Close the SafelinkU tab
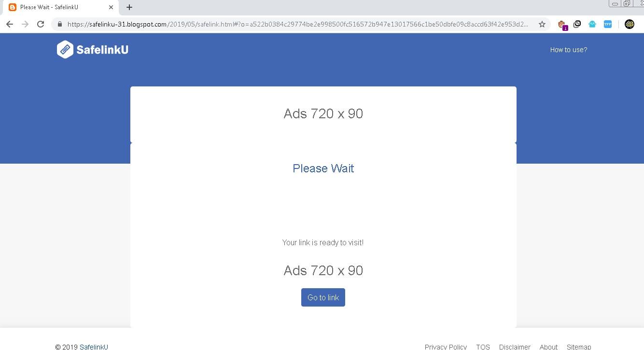The width and height of the screenshot is (644, 350). 111,7
